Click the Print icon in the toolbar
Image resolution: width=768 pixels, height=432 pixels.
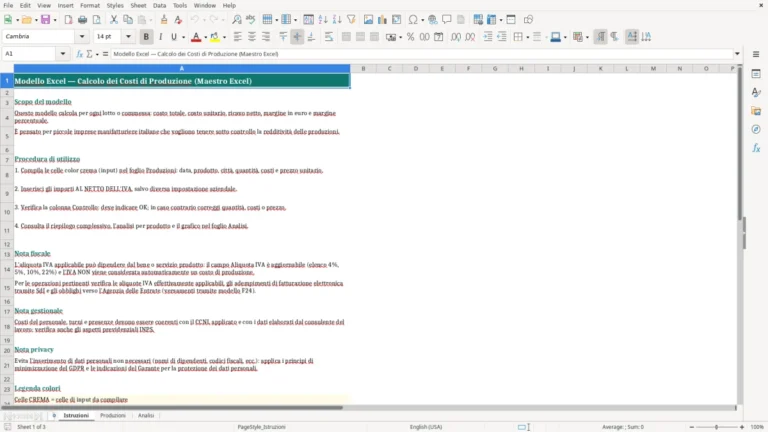click(82, 20)
